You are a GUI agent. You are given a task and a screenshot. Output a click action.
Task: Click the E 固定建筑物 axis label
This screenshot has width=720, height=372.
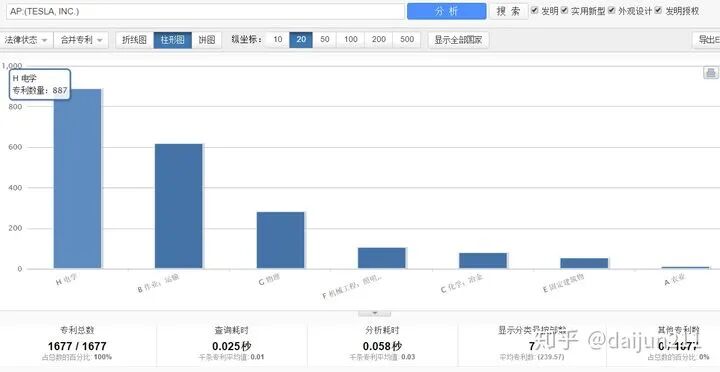point(564,284)
